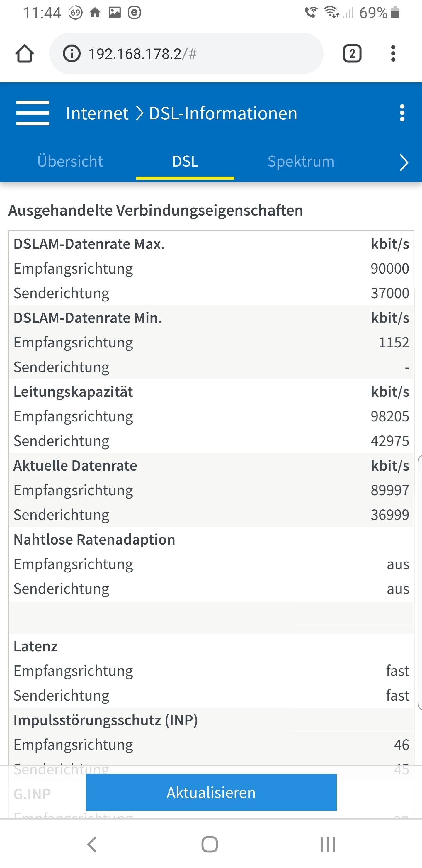Click the Aktualisieren button

click(x=211, y=793)
